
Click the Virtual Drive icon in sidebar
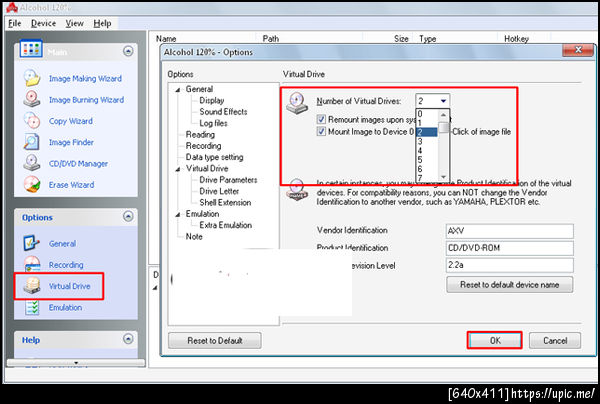(x=32, y=286)
